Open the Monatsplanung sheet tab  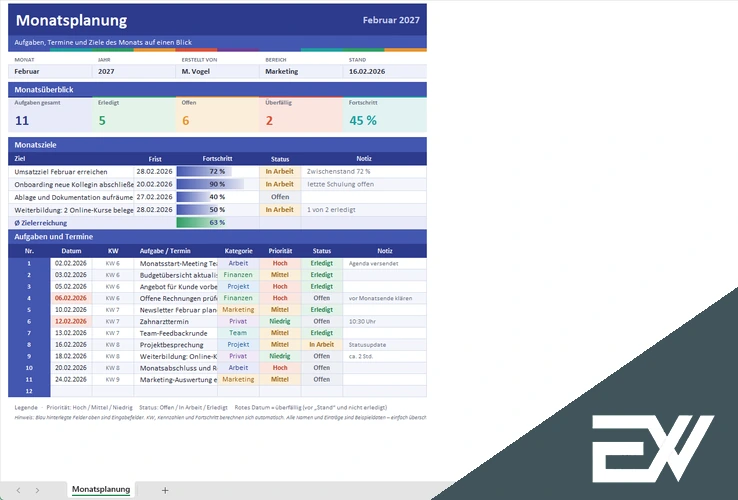(101, 489)
